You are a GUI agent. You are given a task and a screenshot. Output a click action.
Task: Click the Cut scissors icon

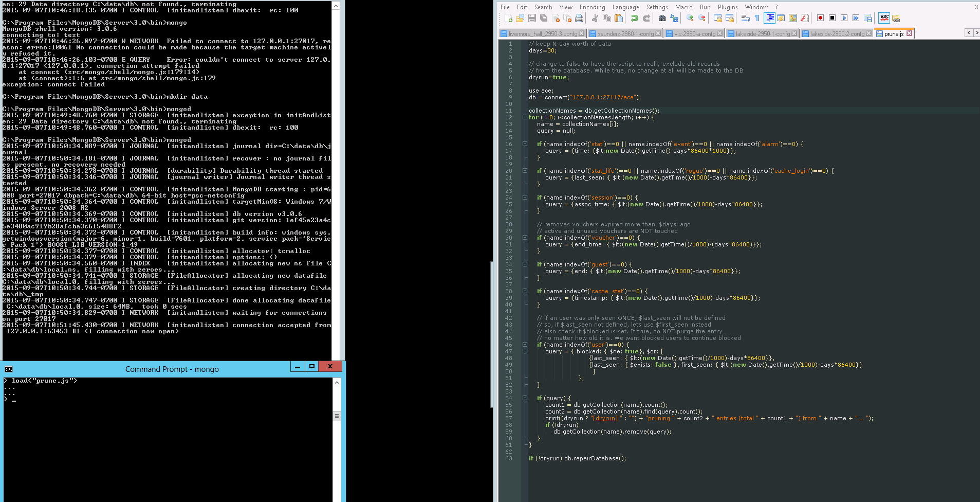tap(595, 19)
